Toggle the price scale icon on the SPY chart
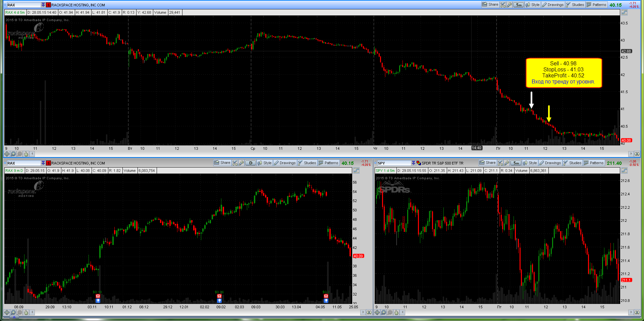The image size is (644, 321). (x=624, y=171)
